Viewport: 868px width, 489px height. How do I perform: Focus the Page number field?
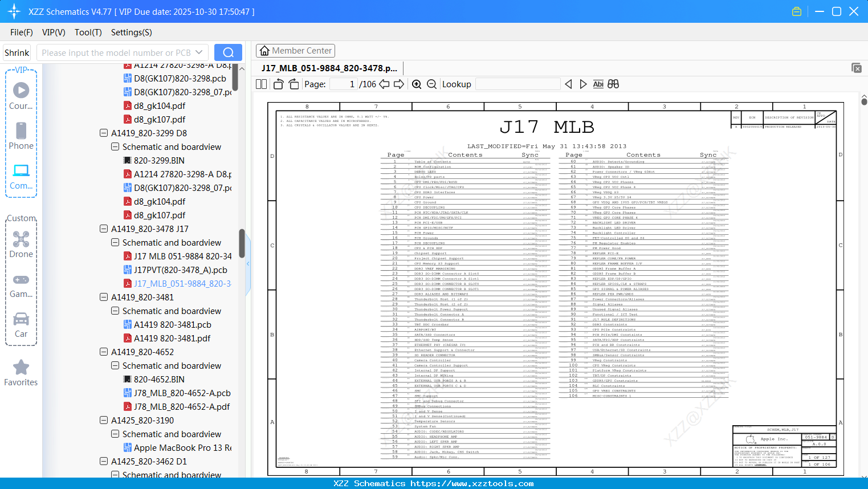tap(344, 84)
